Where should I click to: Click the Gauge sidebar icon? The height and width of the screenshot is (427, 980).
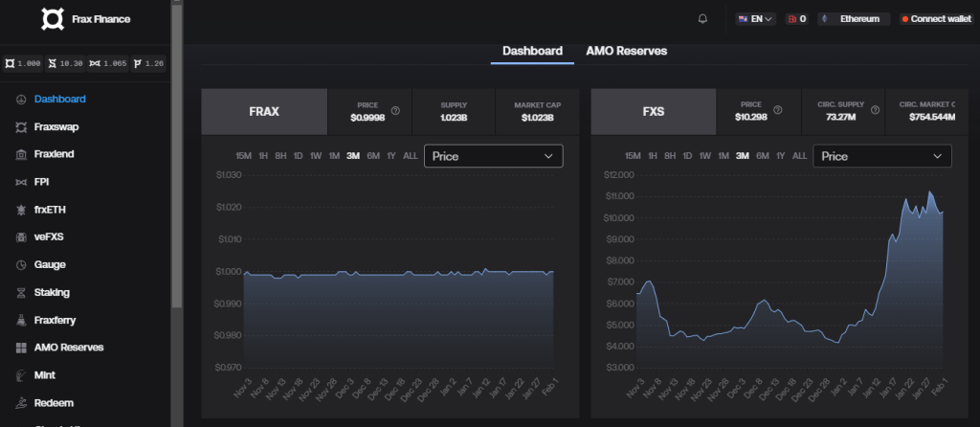[21, 265]
